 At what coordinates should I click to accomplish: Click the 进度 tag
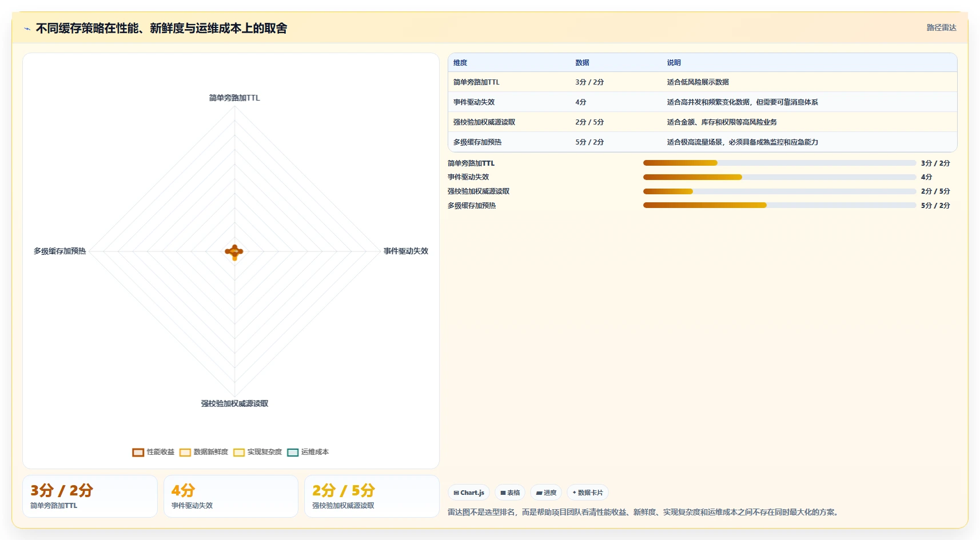click(x=546, y=493)
